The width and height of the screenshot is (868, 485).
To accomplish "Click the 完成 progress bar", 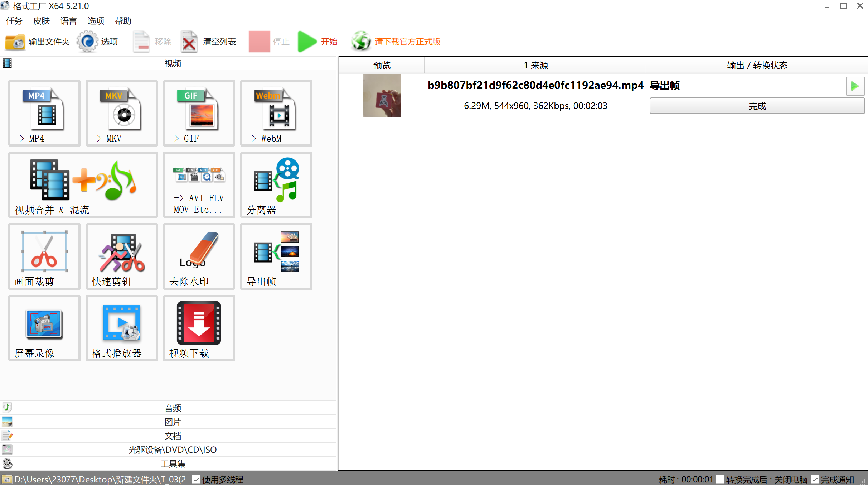I will (757, 106).
